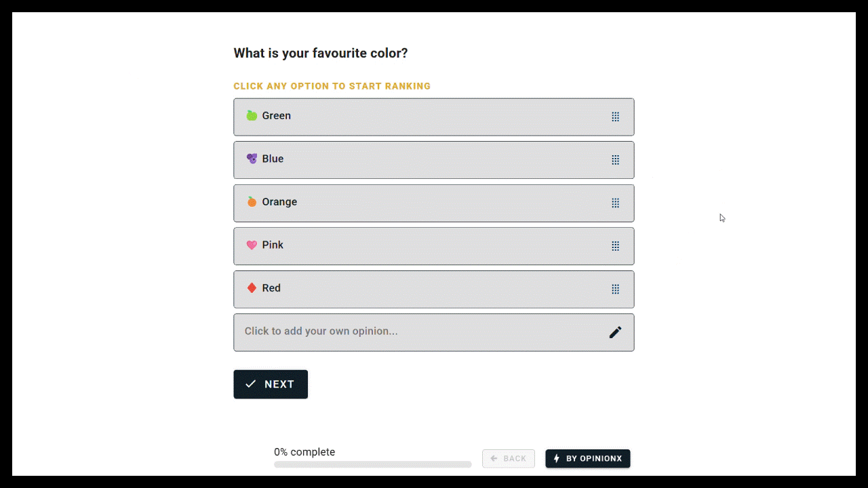Viewport: 868px width, 488px height.
Task: Click the drag handle on Orange option
Action: pyautogui.click(x=615, y=203)
